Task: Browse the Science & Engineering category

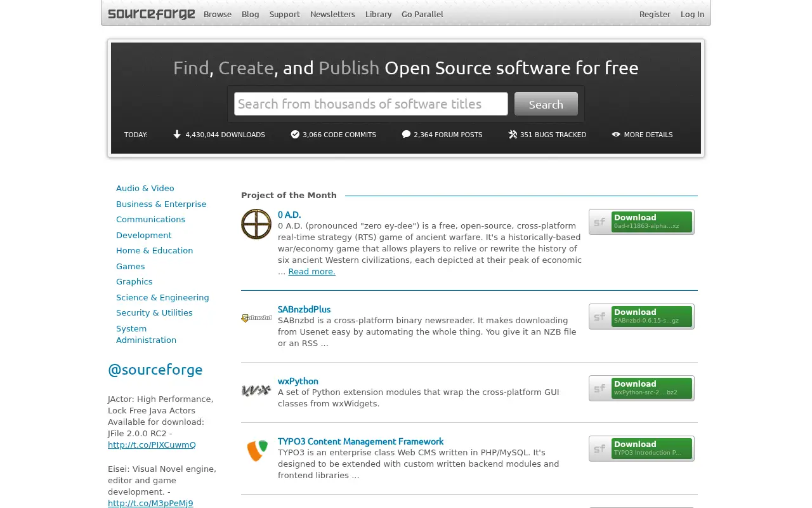Action: click(x=162, y=297)
